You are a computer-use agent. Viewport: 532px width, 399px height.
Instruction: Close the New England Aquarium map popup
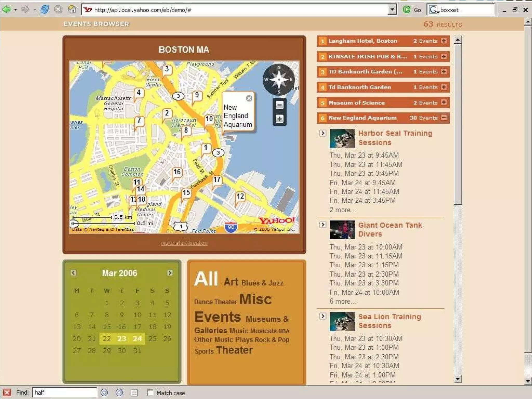click(249, 98)
